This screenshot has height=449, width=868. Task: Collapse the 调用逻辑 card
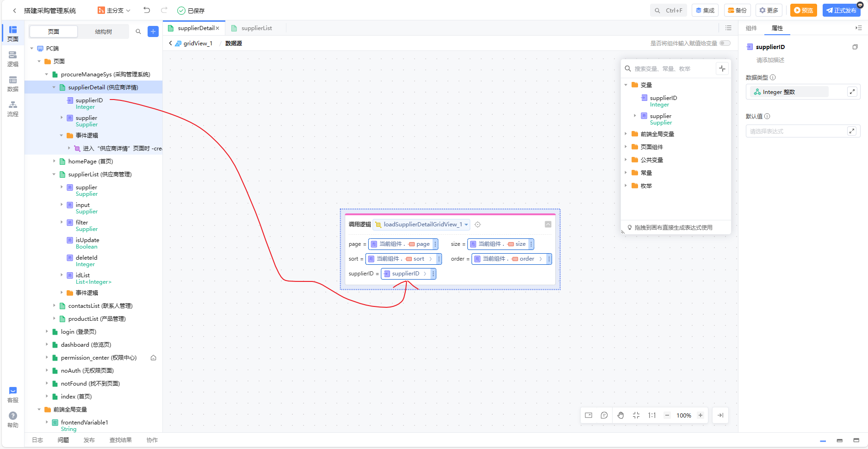[x=548, y=224]
